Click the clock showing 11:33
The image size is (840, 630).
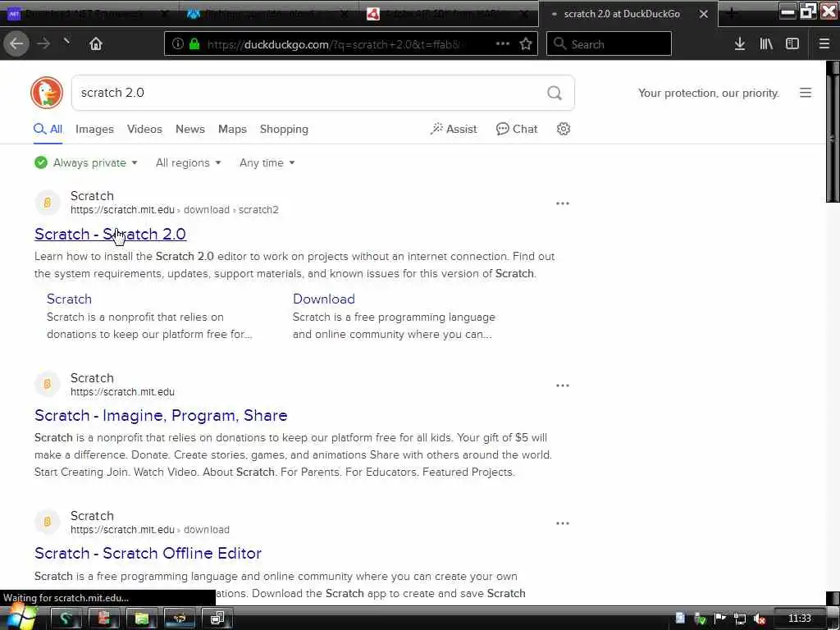tap(799, 619)
